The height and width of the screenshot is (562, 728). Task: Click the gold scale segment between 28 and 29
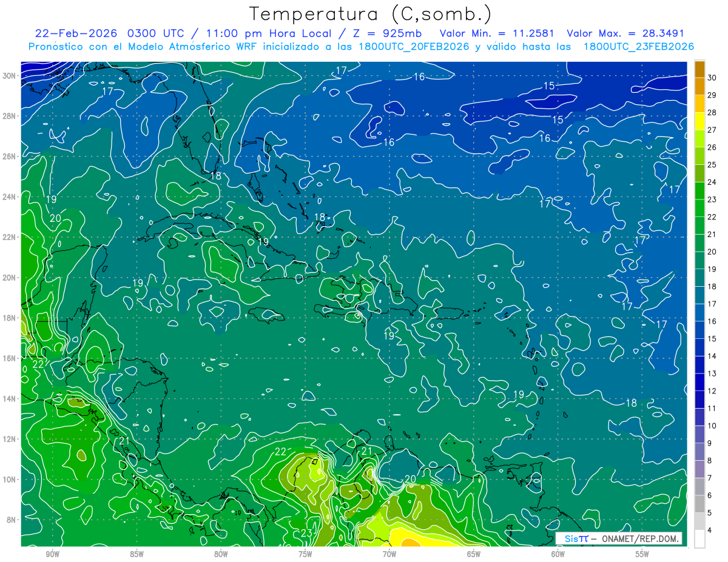click(700, 104)
